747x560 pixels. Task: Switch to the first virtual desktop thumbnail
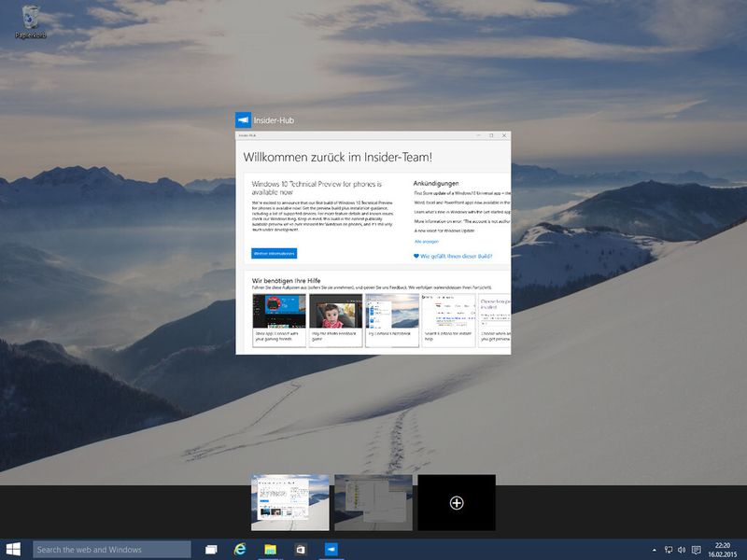pos(290,502)
